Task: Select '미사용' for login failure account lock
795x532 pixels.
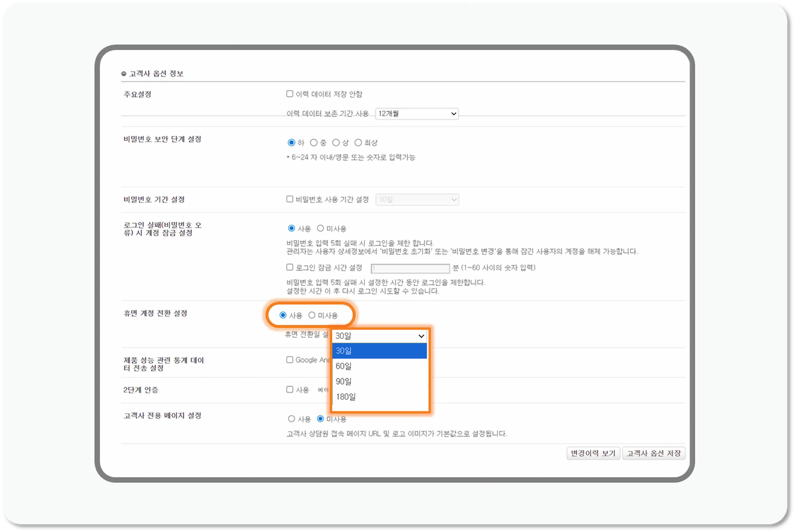Action: point(320,228)
